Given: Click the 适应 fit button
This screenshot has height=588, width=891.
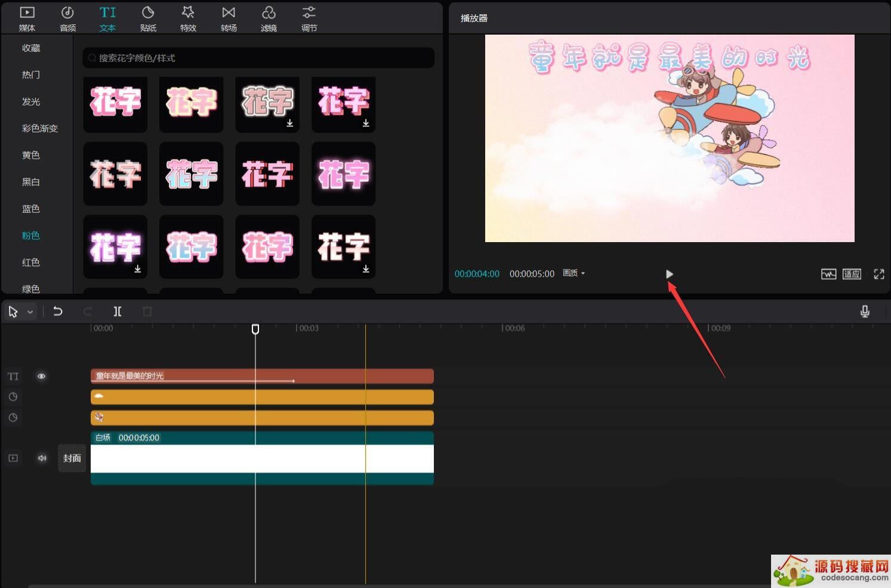Looking at the screenshot, I should tap(852, 274).
